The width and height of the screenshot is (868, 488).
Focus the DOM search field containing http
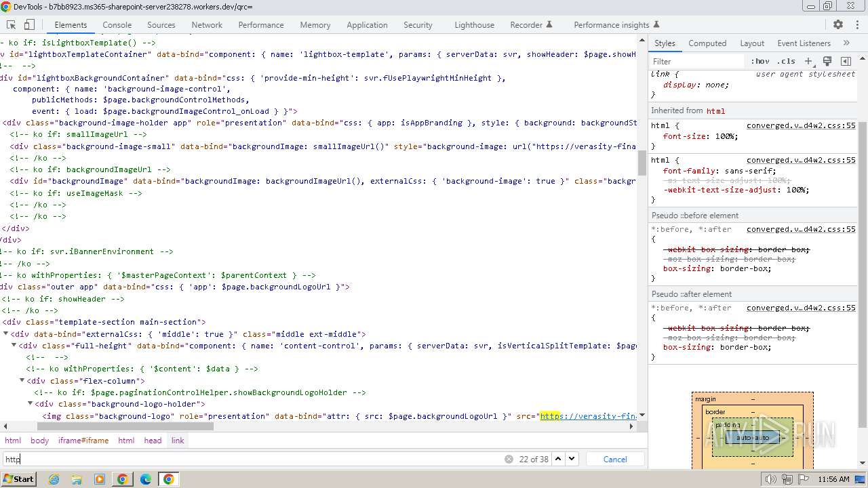point(252,459)
